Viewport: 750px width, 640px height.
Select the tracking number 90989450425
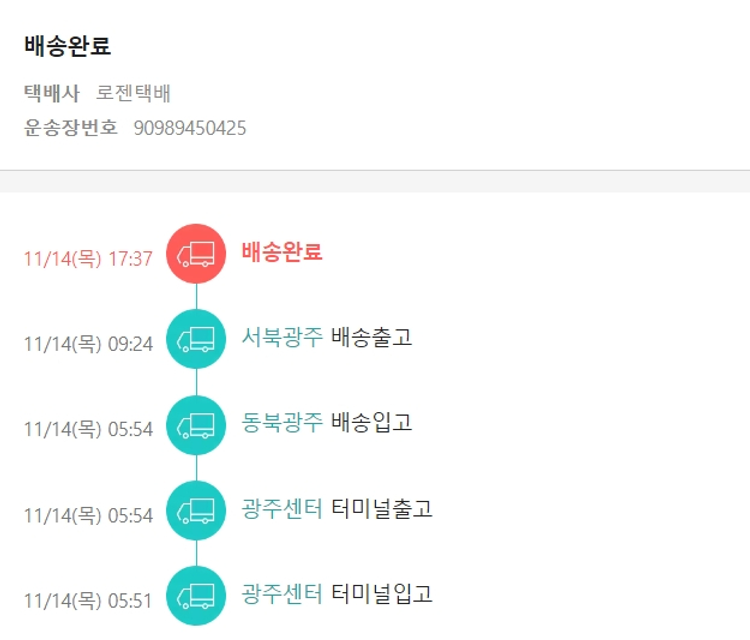point(190,128)
